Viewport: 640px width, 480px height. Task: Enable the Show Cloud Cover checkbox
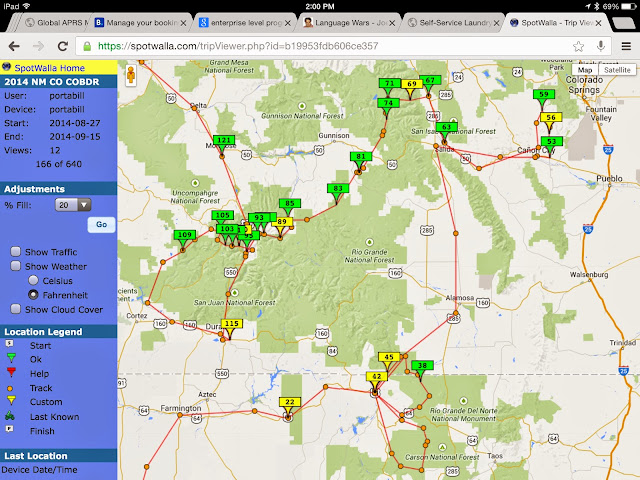click(16, 309)
